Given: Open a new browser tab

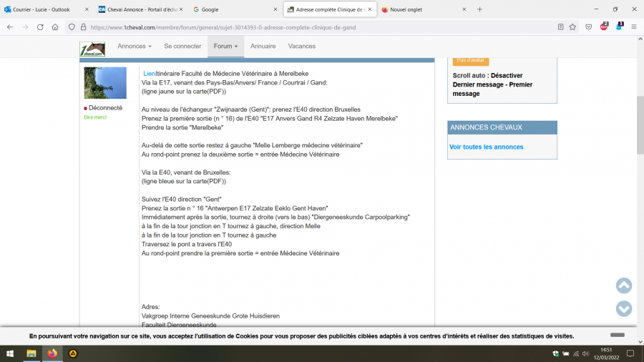Looking at the screenshot, I should [479, 9].
